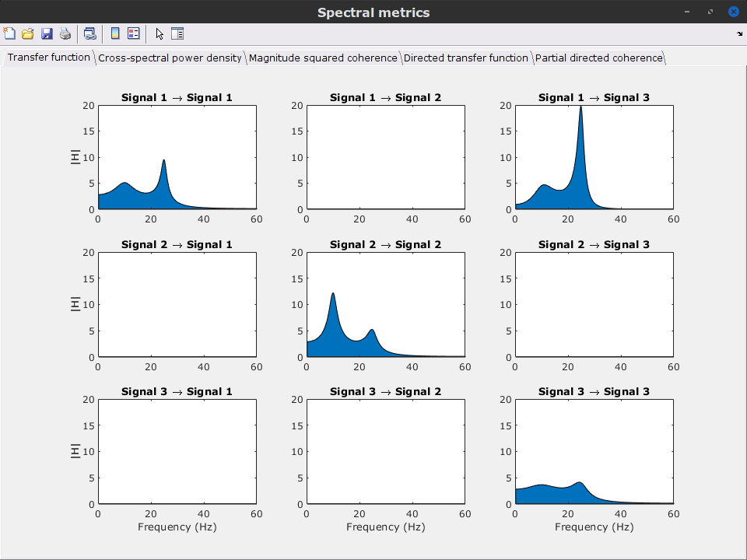The height and width of the screenshot is (560, 747).
Task: Click the Signal 3 → Signal 3 plot
Action: click(x=594, y=451)
